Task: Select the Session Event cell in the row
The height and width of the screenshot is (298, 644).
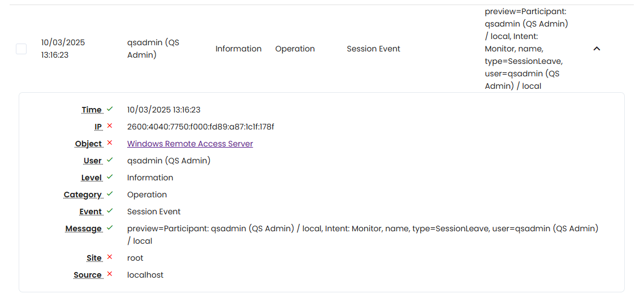Action: pos(373,49)
